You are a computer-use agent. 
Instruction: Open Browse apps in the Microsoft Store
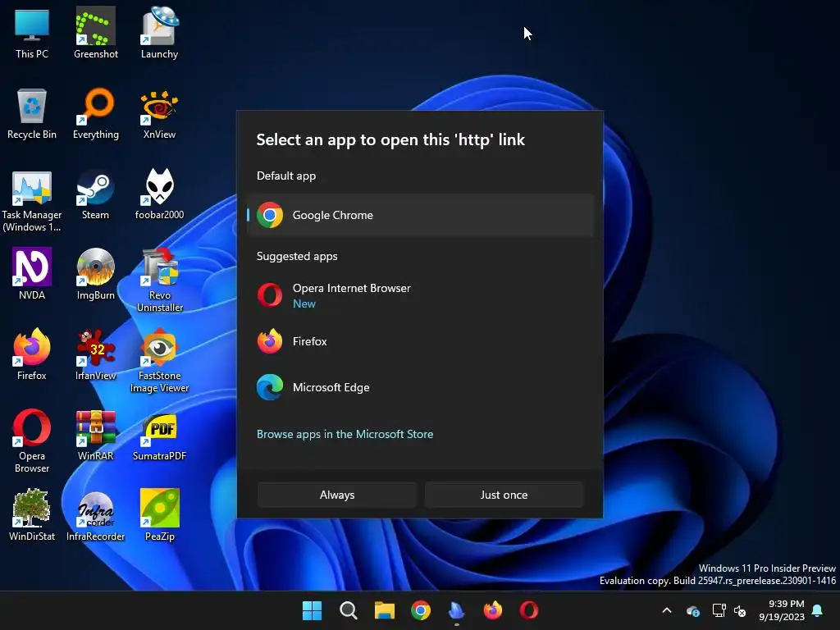[345, 434]
